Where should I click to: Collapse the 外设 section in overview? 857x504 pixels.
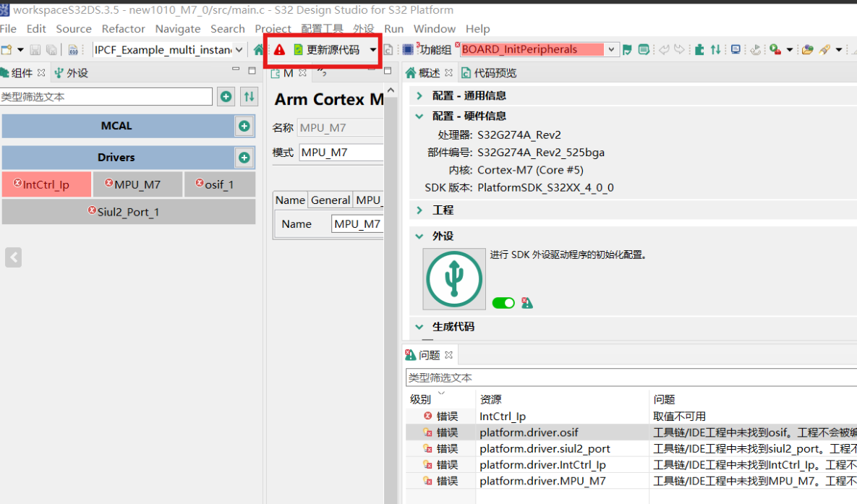pos(419,236)
